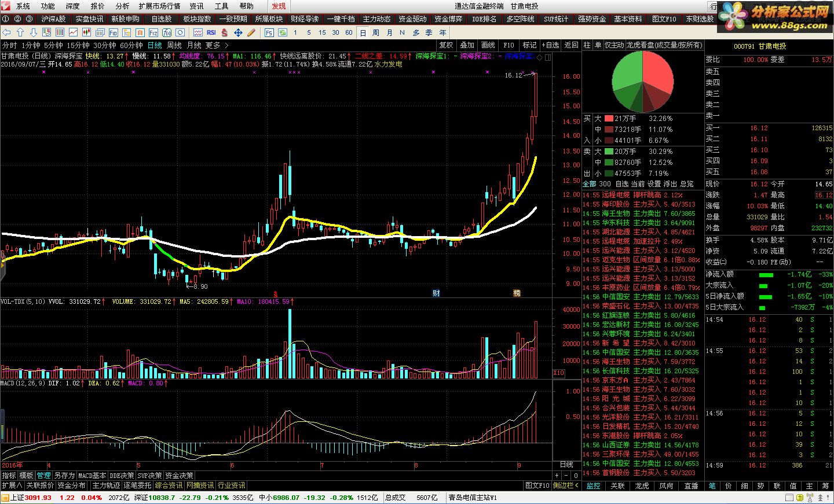Switch to the 分时 intraday tab

pos(10,45)
